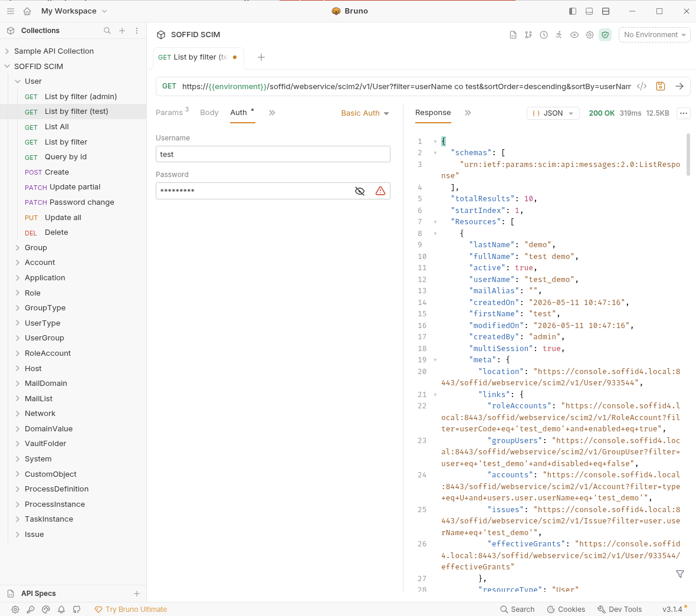Click the request URL field

[x=406, y=86]
